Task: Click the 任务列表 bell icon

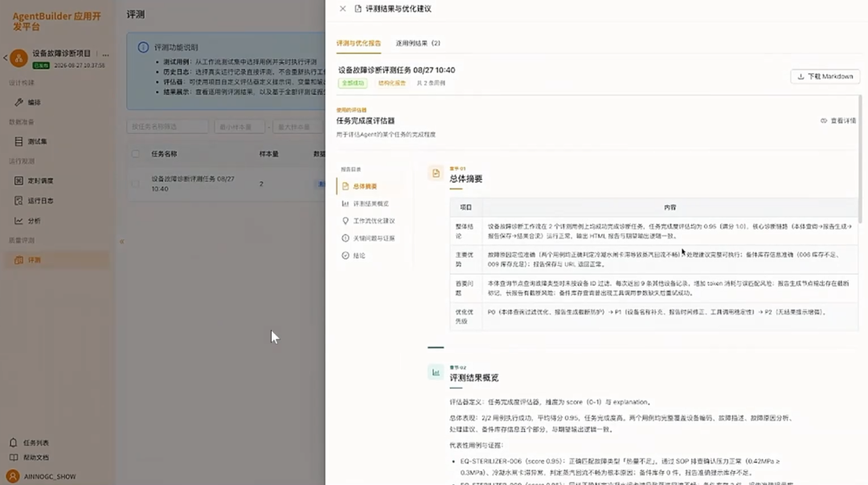Action: pyautogui.click(x=14, y=442)
